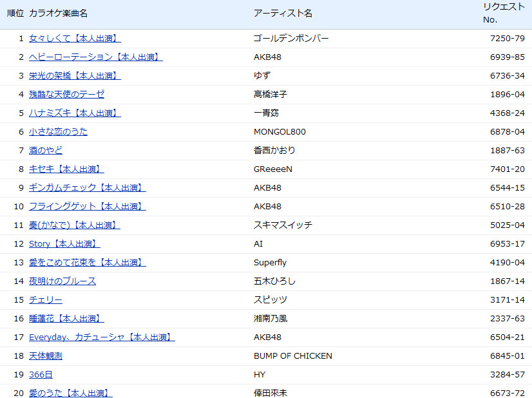This screenshot has height=398, width=532.
Task: Click the 天体観測 song link
Action: coord(46,355)
